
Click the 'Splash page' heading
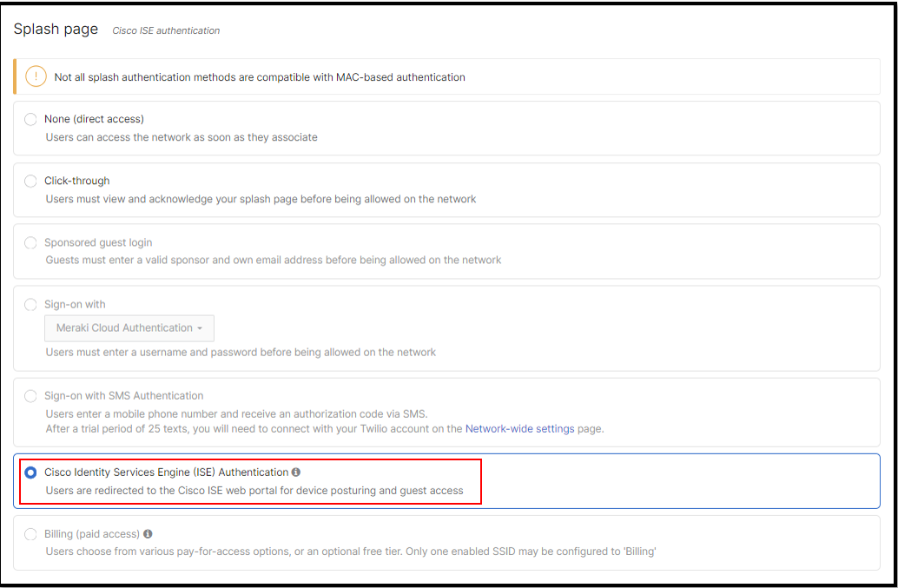pos(56,30)
